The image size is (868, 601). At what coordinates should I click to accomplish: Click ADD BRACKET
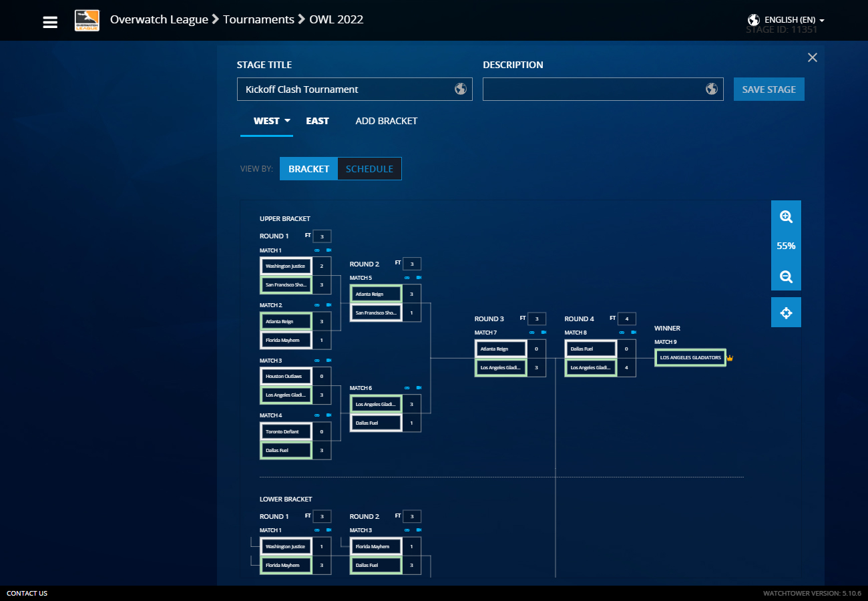pyautogui.click(x=387, y=121)
